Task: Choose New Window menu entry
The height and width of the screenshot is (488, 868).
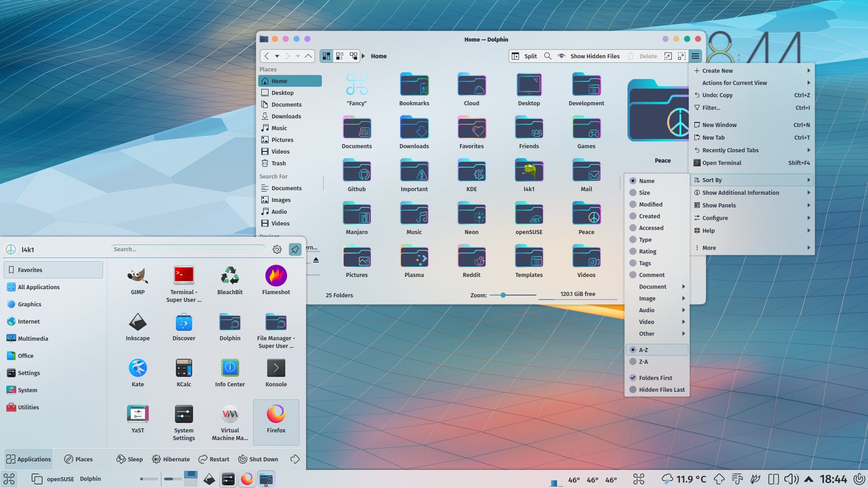Action: coord(752,125)
